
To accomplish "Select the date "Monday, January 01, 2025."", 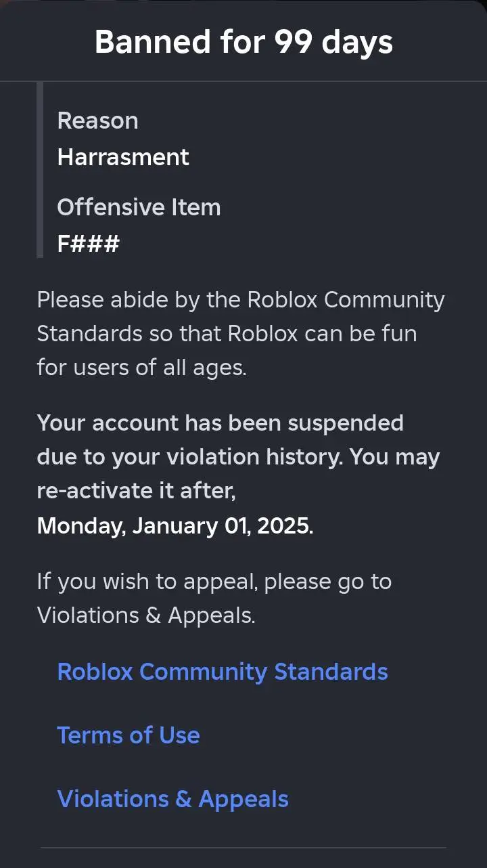I will coord(175,526).
